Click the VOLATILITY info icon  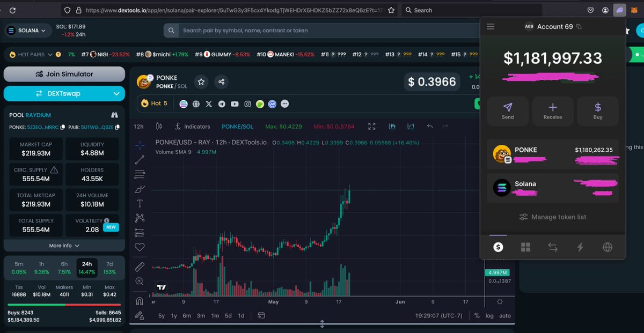click(107, 220)
